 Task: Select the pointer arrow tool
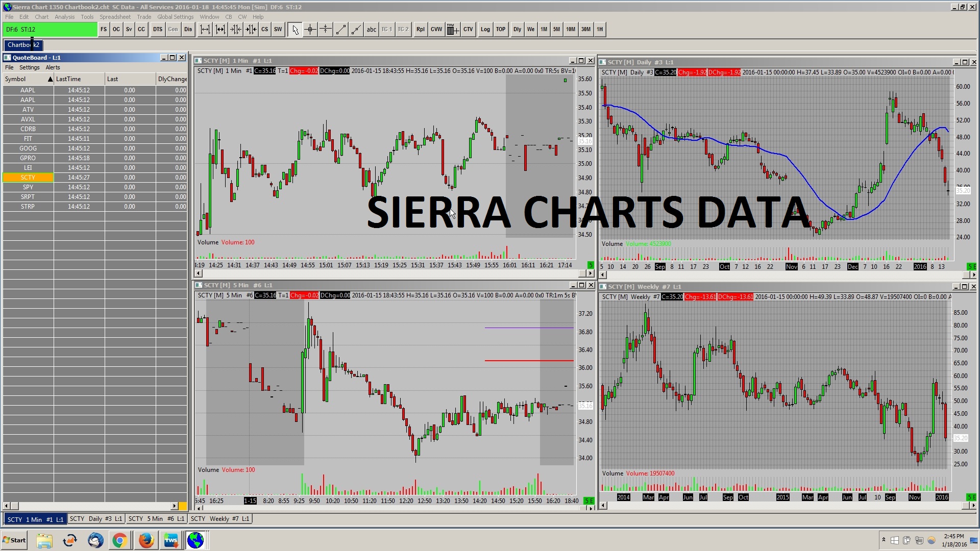click(295, 30)
